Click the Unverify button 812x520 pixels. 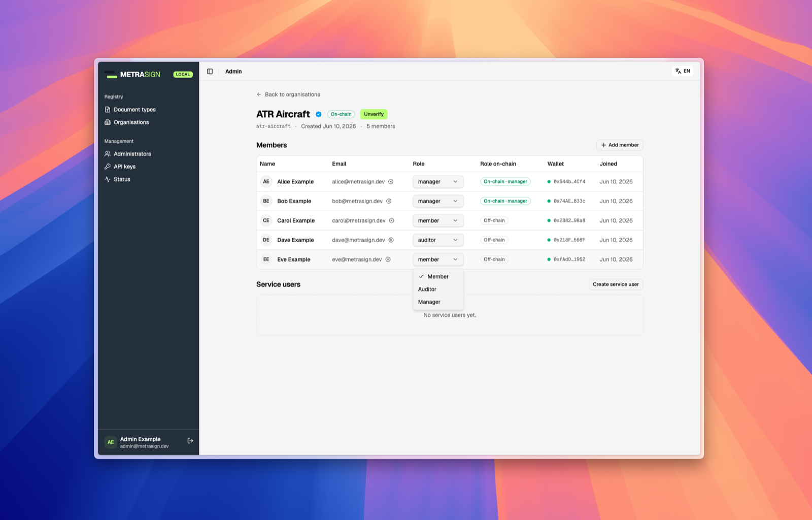pyautogui.click(x=374, y=114)
